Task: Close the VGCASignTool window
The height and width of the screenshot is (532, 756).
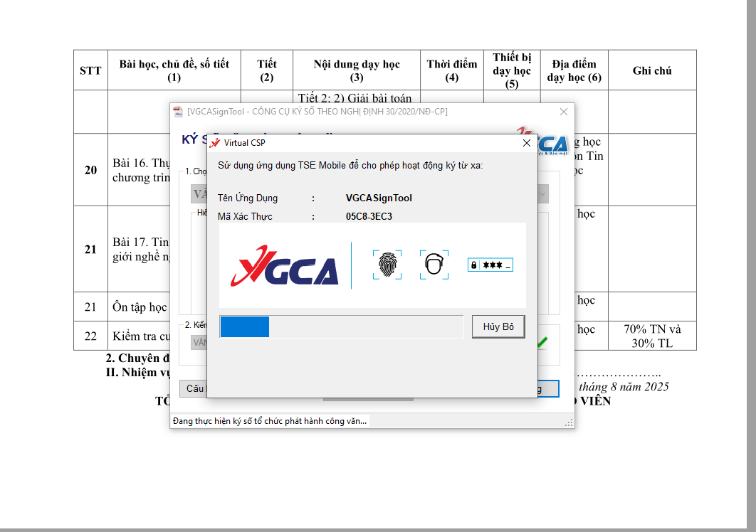Action: pyautogui.click(x=564, y=112)
